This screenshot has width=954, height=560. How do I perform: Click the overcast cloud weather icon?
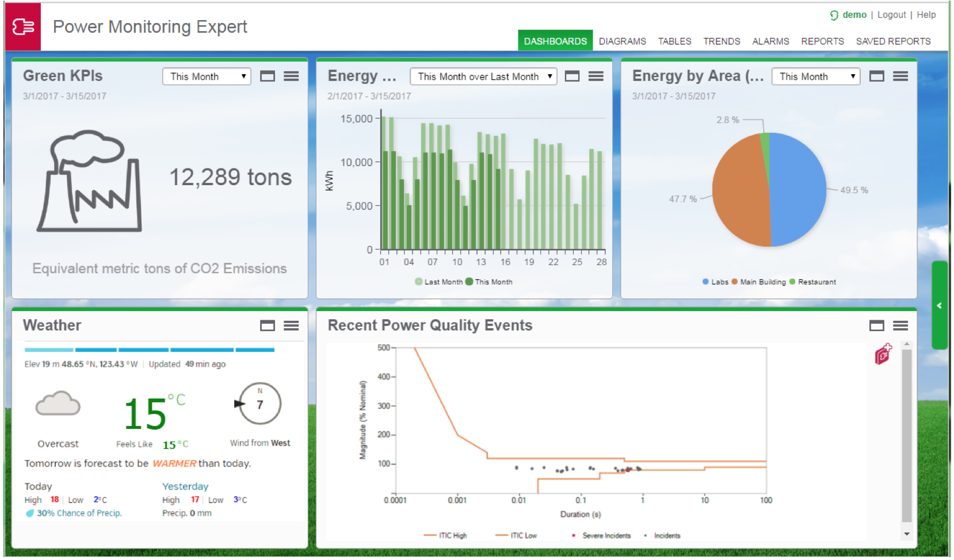tap(58, 404)
